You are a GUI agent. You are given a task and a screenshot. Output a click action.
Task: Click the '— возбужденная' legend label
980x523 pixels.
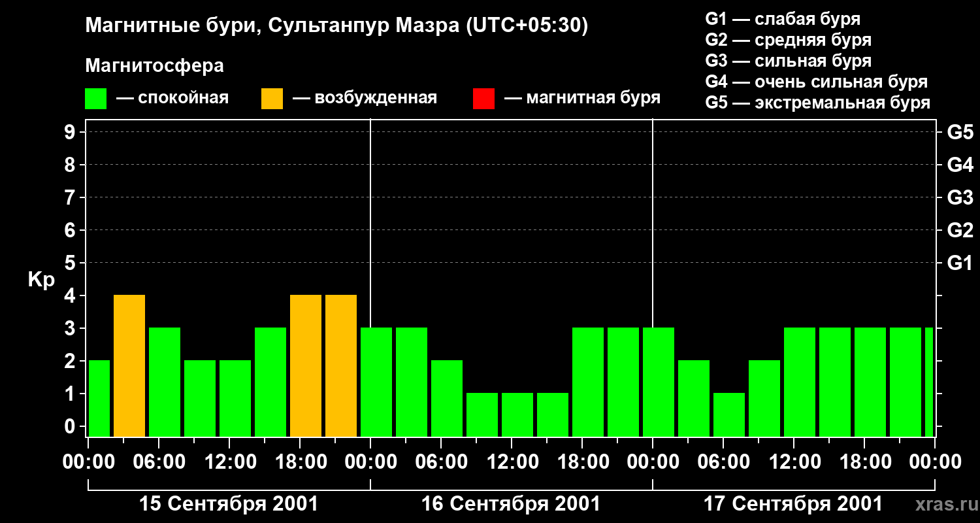365,99
